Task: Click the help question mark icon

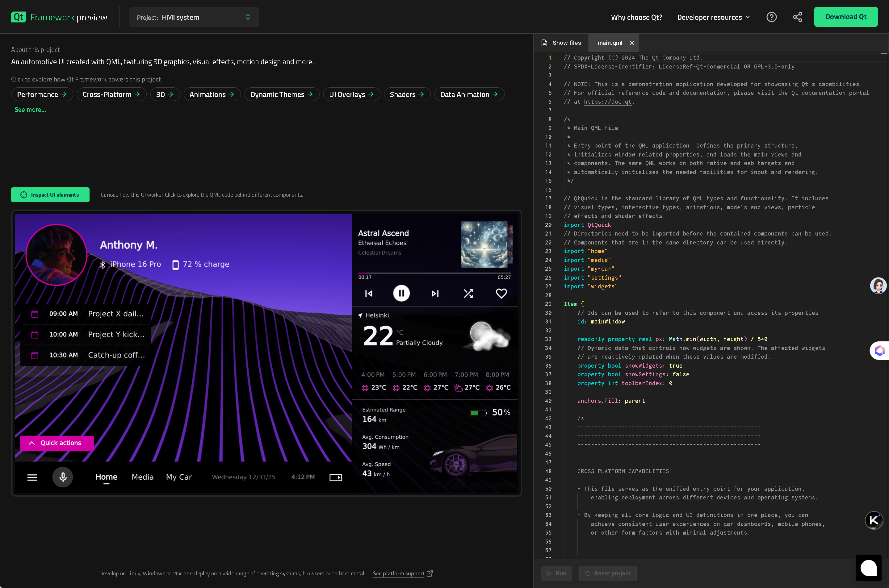Action: (771, 17)
